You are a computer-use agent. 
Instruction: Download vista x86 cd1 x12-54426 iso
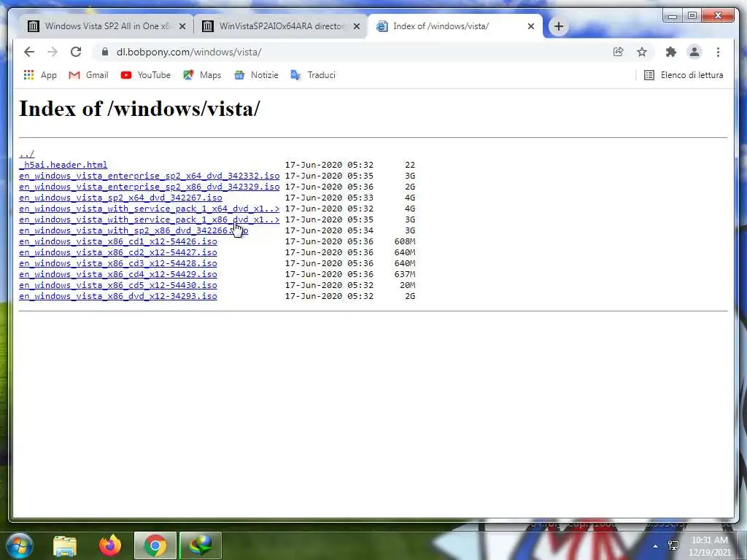pyautogui.click(x=118, y=241)
